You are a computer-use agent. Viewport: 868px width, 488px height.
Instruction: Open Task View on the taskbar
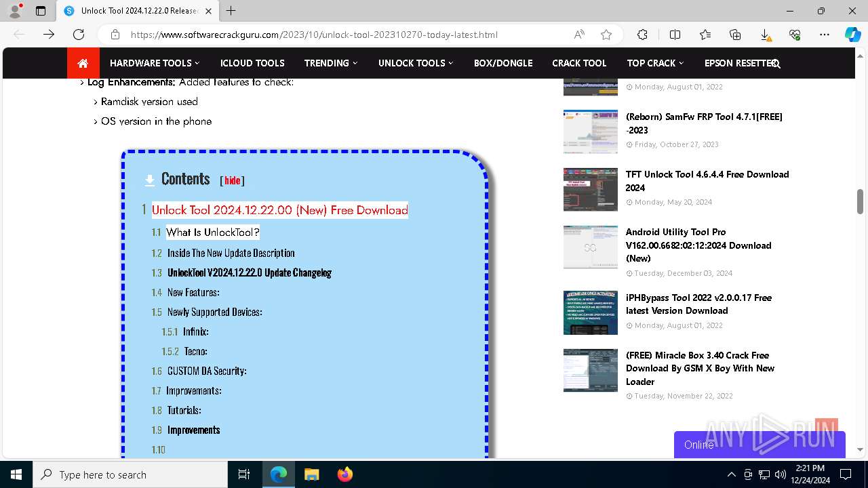pos(244,474)
